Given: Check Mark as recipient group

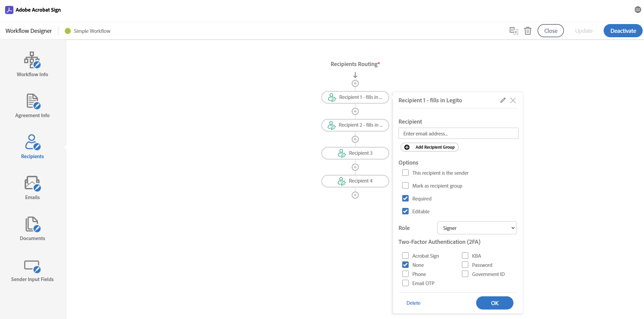Looking at the screenshot, I should tap(405, 186).
